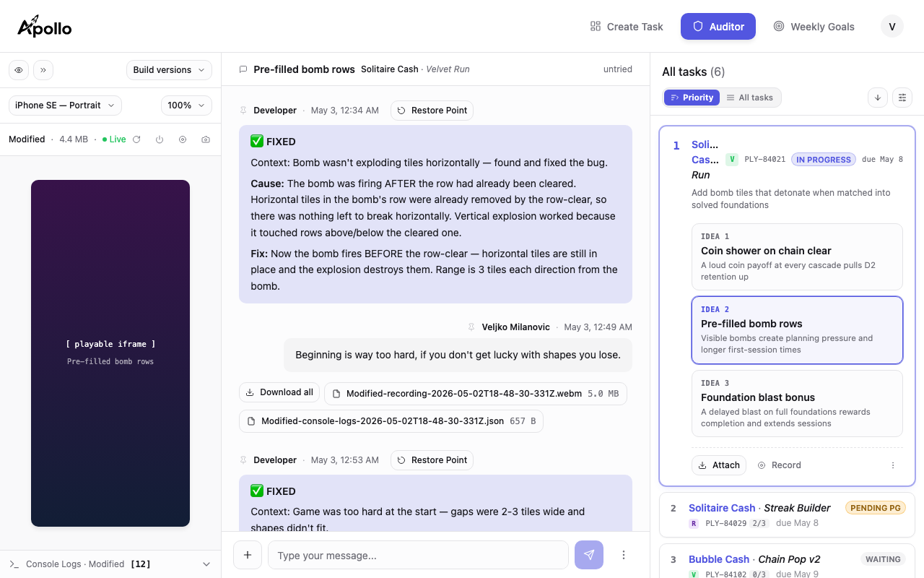Image resolution: width=924 pixels, height=578 pixels.
Task: Click the PENDING PG status badge
Action: pyautogui.click(x=876, y=508)
